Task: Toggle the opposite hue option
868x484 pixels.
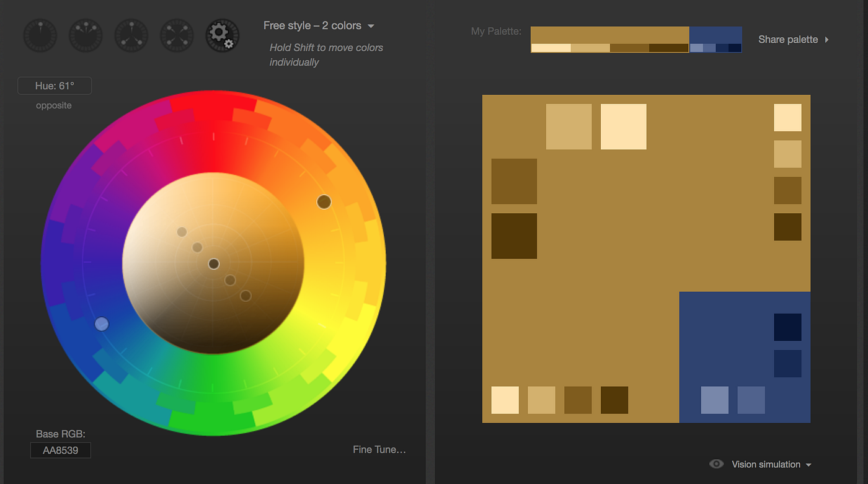Action: [x=53, y=105]
